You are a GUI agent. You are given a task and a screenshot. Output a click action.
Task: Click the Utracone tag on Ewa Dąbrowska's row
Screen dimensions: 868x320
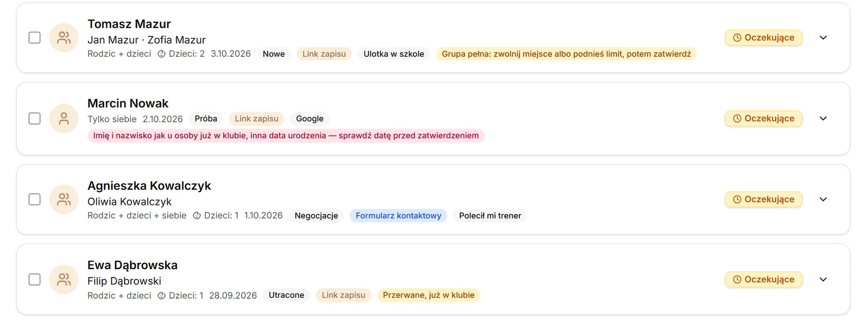pos(286,295)
